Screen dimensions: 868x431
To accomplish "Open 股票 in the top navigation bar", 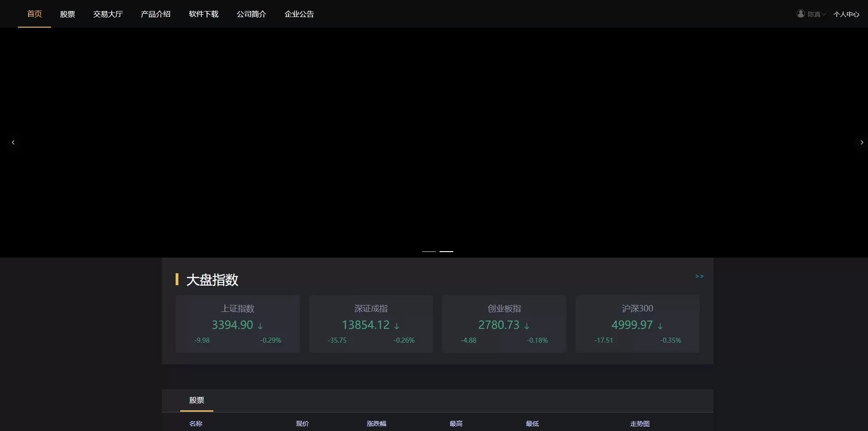I will point(68,14).
